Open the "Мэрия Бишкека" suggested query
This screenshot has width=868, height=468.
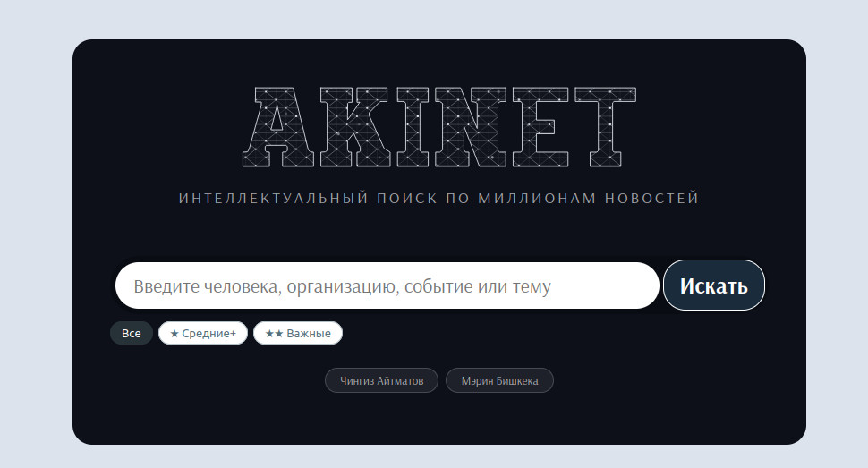[499, 380]
